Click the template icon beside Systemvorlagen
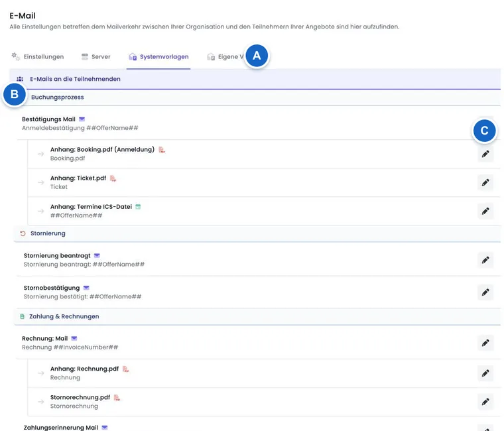 pyautogui.click(x=133, y=57)
